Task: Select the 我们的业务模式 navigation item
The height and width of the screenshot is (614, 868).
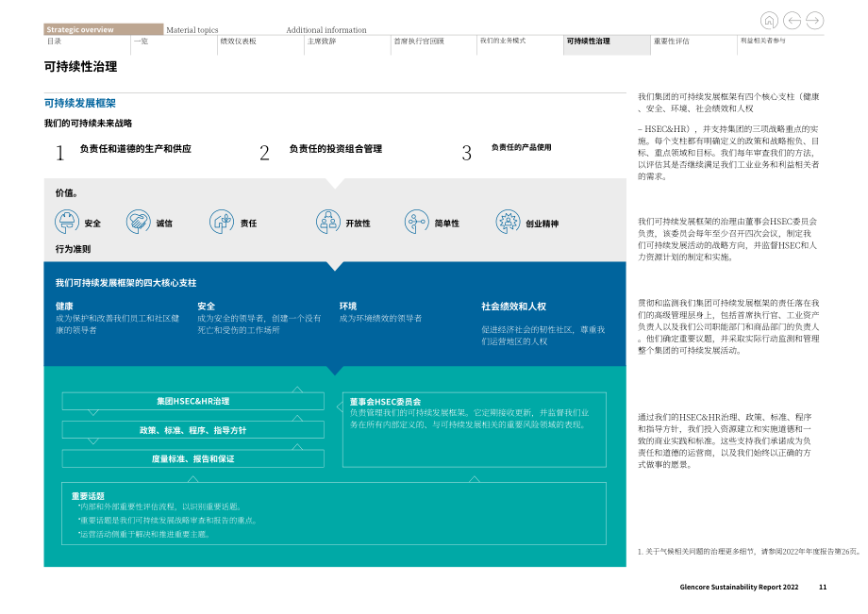Action: (503, 41)
